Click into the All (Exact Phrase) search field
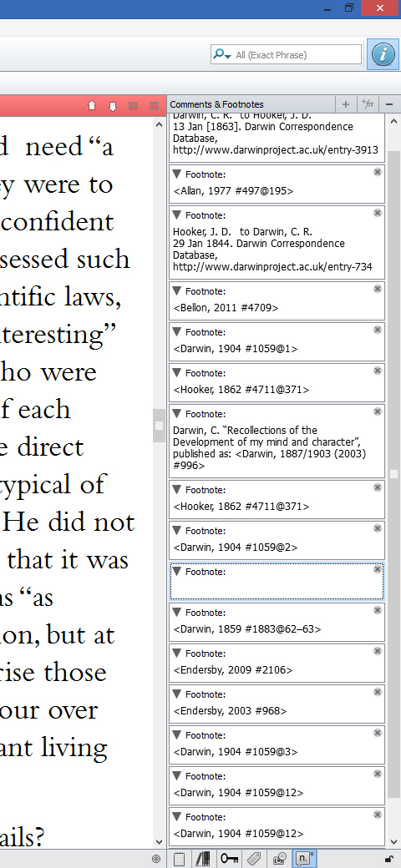 [297, 55]
